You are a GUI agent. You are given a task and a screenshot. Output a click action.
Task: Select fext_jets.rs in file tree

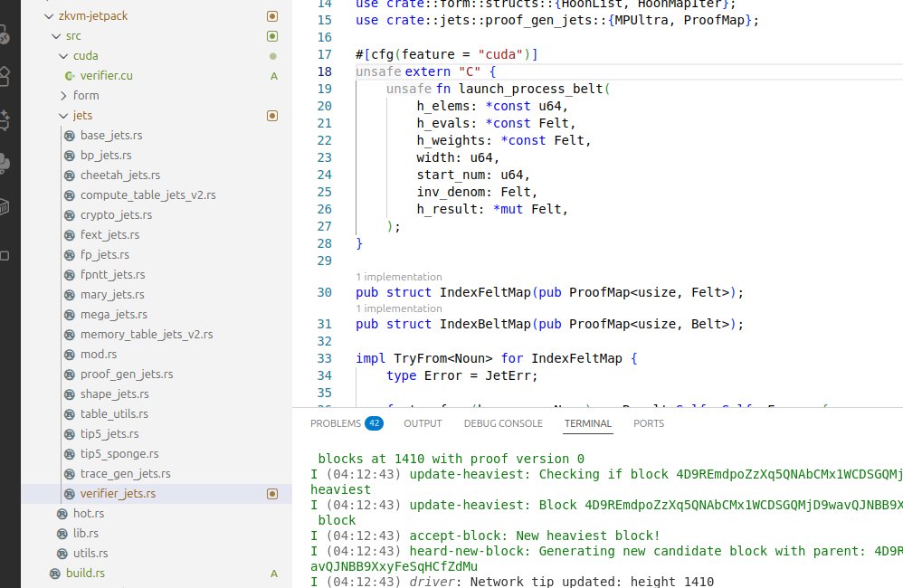point(110,235)
